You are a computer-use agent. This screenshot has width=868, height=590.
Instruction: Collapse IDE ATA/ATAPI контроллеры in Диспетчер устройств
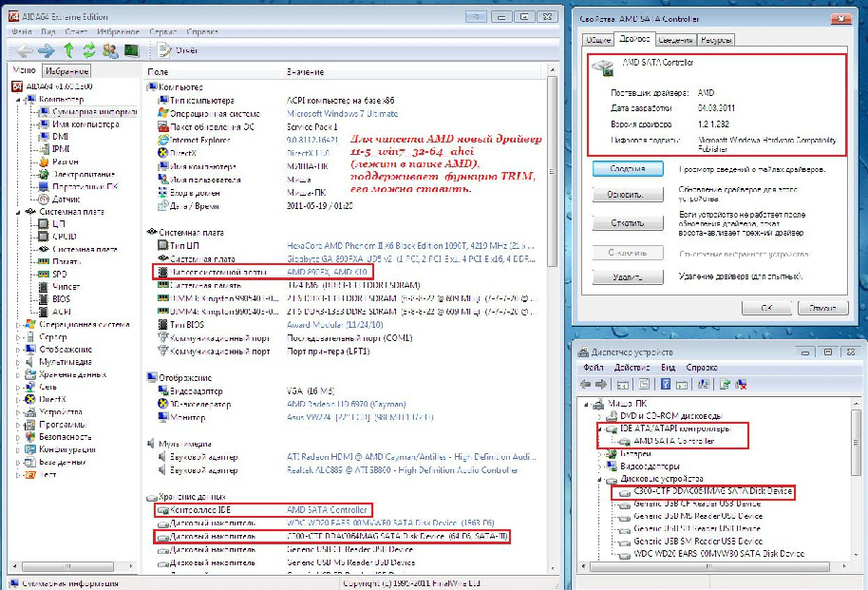[x=599, y=428]
